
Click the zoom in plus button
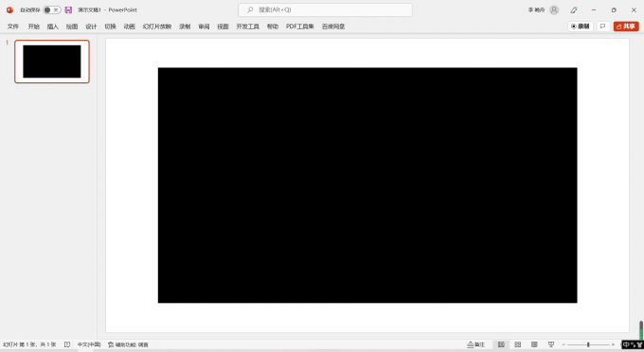[x=613, y=344]
